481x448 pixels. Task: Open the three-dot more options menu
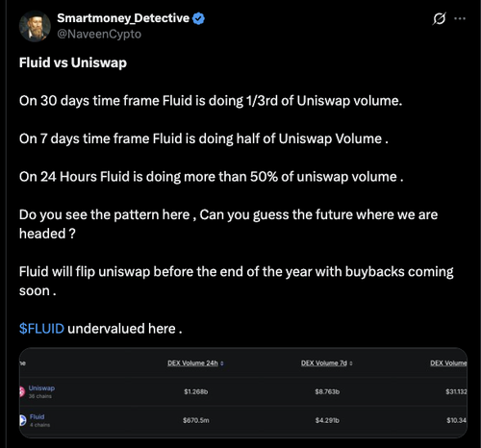point(460,18)
